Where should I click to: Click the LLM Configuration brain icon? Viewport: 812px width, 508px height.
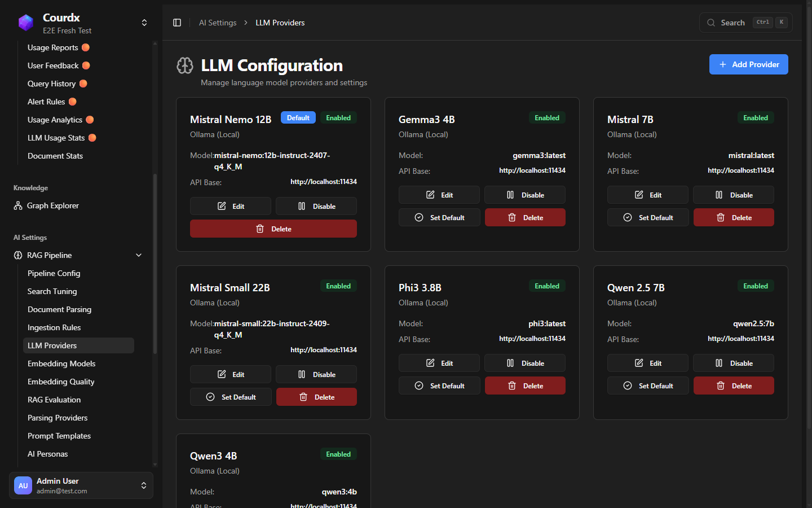185,65
